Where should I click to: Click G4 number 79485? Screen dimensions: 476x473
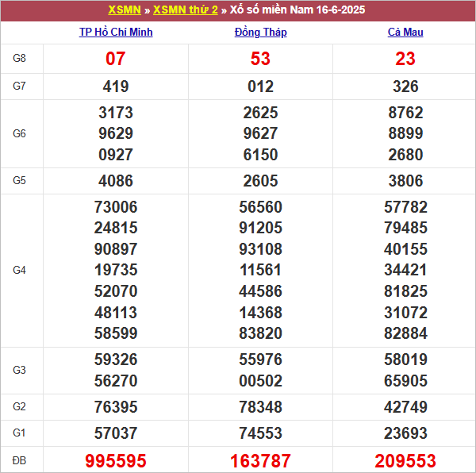tap(405, 228)
